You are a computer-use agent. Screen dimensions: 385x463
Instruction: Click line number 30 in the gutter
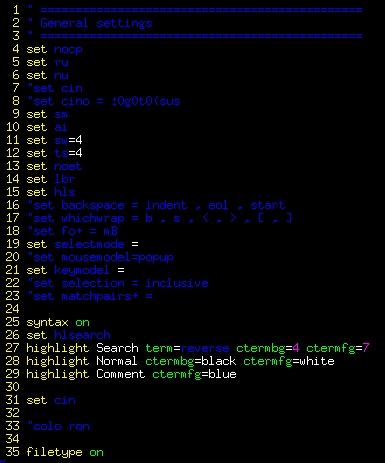(x=13, y=388)
